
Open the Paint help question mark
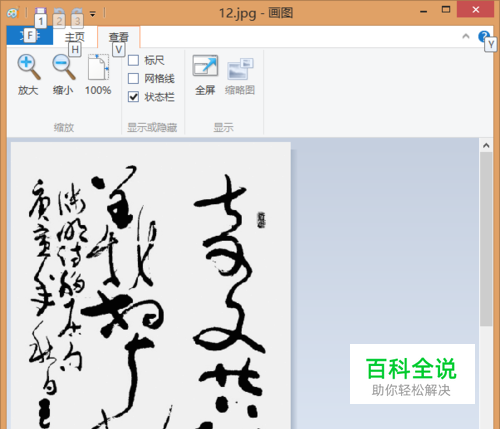coord(483,36)
